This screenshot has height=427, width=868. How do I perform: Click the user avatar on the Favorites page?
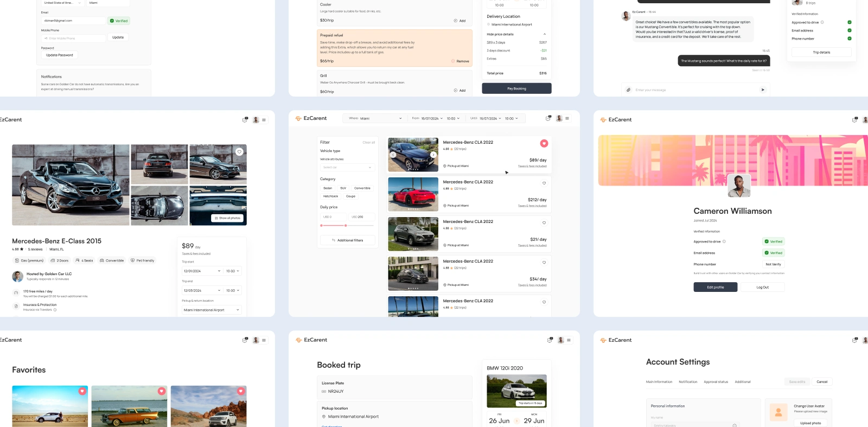click(256, 340)
